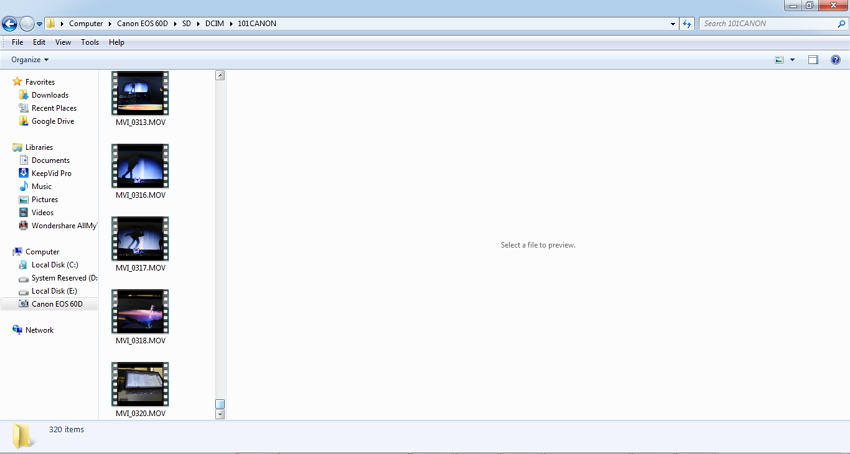Click 101CANON breadcrumb segment

click(x=257, y=23)
